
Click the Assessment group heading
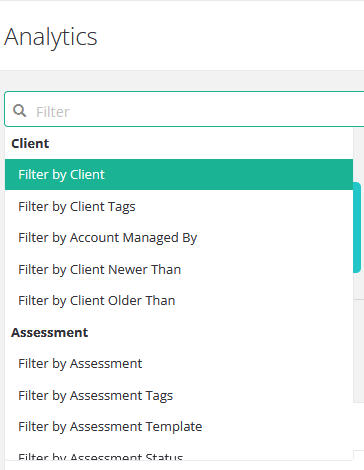50,333
